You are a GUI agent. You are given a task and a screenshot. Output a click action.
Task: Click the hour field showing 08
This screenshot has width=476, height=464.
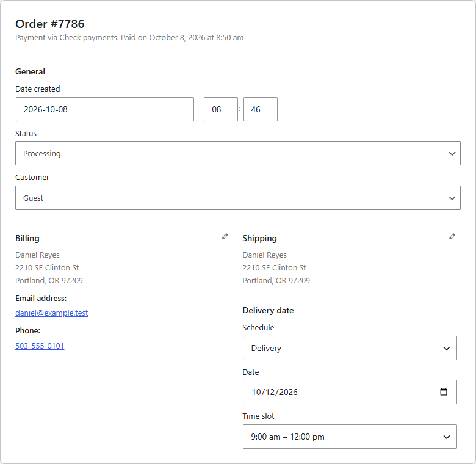(221, 109)
